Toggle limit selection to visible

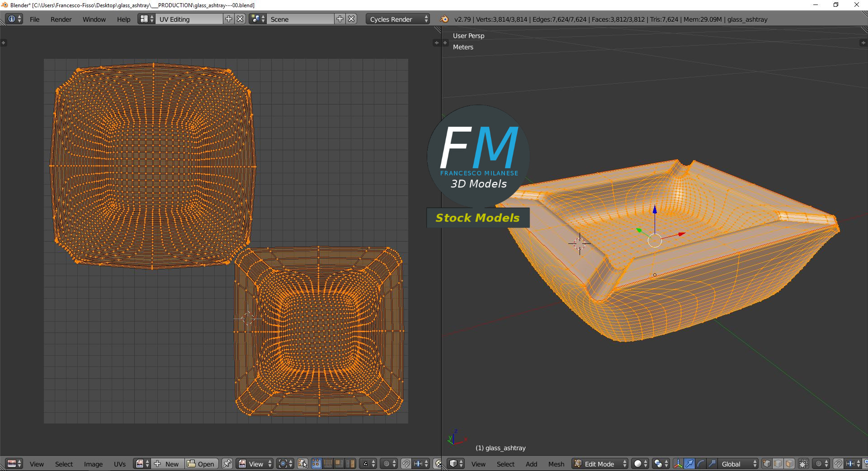point(803,464)
